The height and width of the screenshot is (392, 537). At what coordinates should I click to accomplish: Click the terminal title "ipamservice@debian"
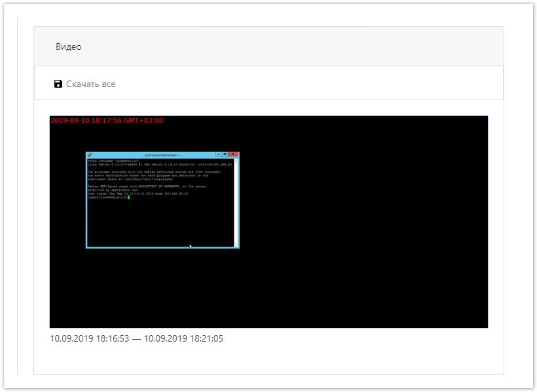pyautogui.click(x=162, y=155)
